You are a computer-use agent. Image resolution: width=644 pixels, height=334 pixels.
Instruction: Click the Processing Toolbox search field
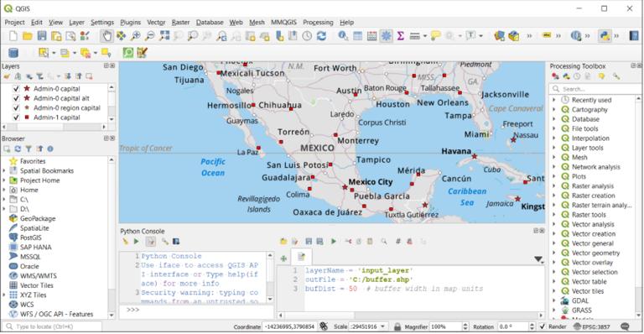click(594, 89)
